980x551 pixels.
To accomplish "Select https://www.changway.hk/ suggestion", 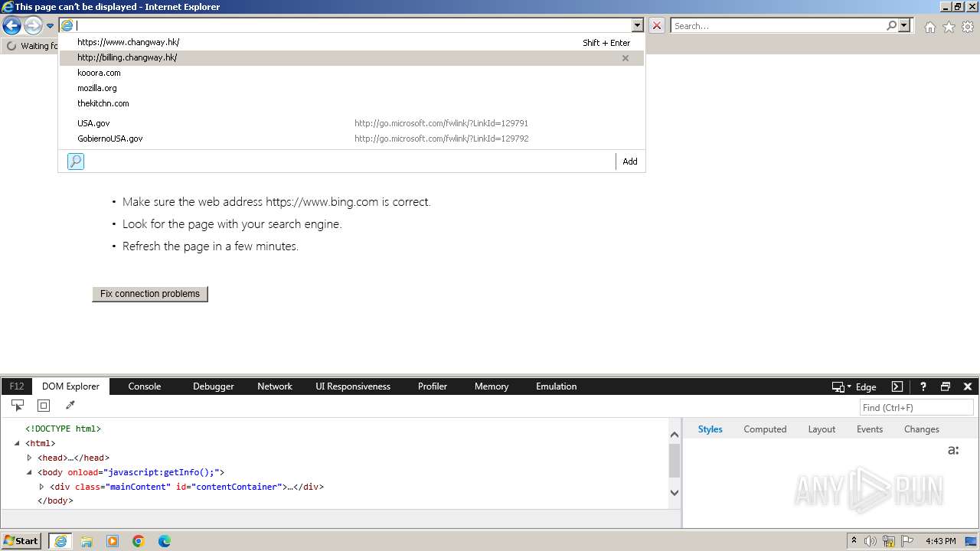I will [x=352, y=43].
